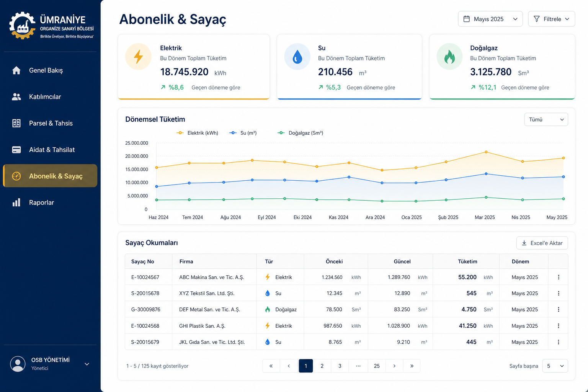Image resolution: width=588 pixels, height=392 pixels.
Task: Toggle Doğalgaz (Sm³) legend series
Action: (x=301, y=133)
